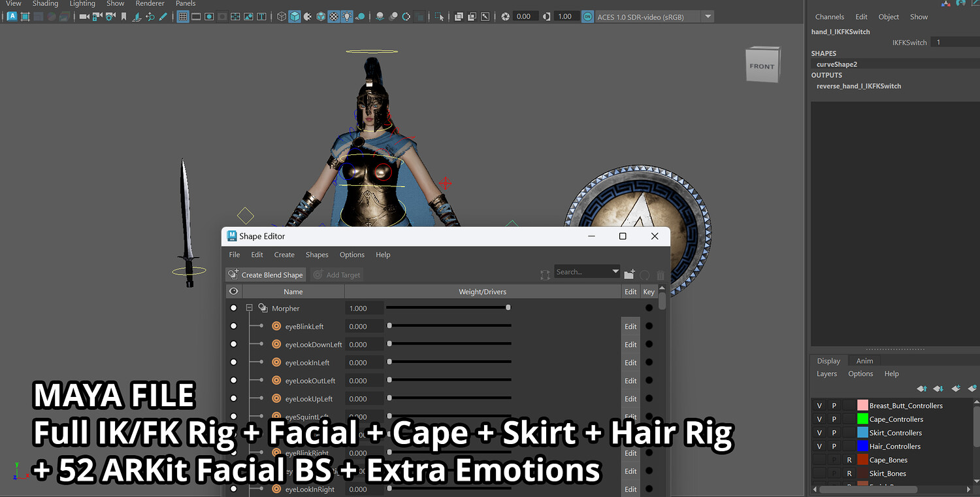Click the gamma icon beside 1.00
This screenshot has width=980, height=497.
coord(547,16)
